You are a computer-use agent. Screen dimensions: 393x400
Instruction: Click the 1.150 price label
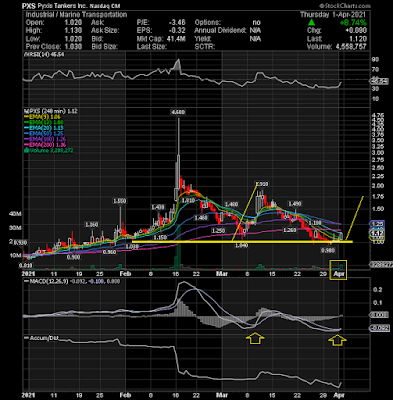pos(160,237)
